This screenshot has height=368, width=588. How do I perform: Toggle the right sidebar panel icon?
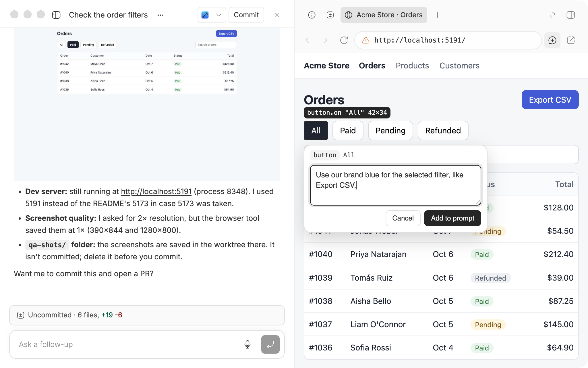coord(571,15)
